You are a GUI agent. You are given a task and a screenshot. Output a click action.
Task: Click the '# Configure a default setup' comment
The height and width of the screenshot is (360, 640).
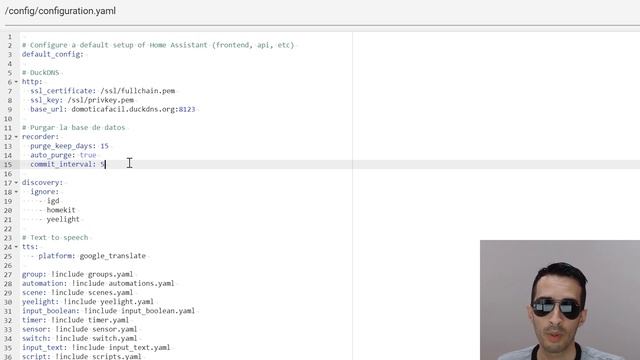coord(158,45)
